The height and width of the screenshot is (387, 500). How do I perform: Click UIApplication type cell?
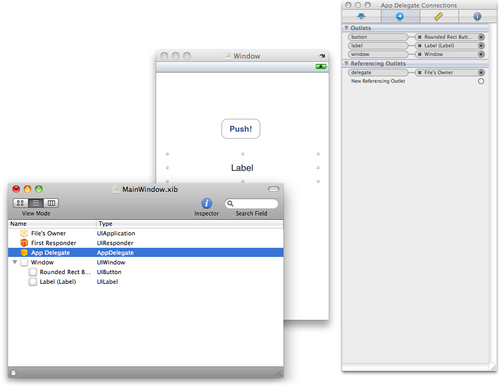point(116,233)
